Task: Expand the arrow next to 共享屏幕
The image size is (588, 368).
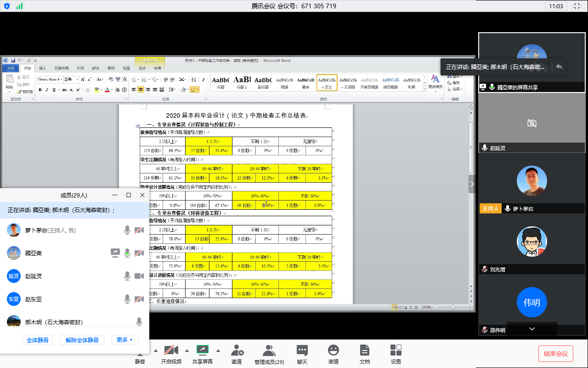Action: click(x=218, y=351)
